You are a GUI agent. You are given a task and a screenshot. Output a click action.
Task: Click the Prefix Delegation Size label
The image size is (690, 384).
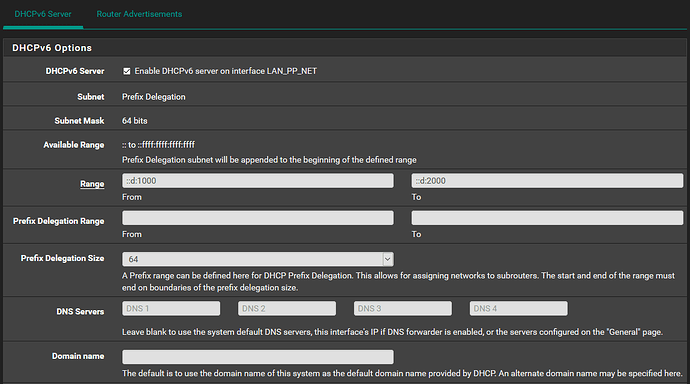(62, 258)
